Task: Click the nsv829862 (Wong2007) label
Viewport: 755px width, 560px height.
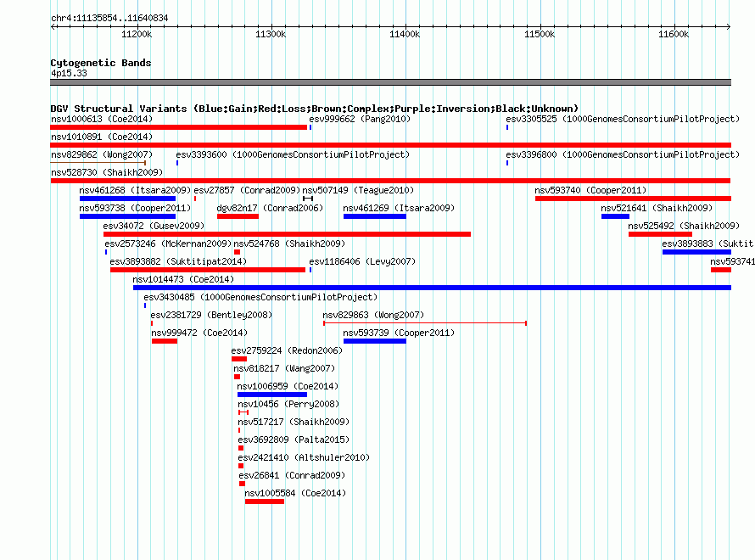Action: pyautogui.click(x=102, y=154)
